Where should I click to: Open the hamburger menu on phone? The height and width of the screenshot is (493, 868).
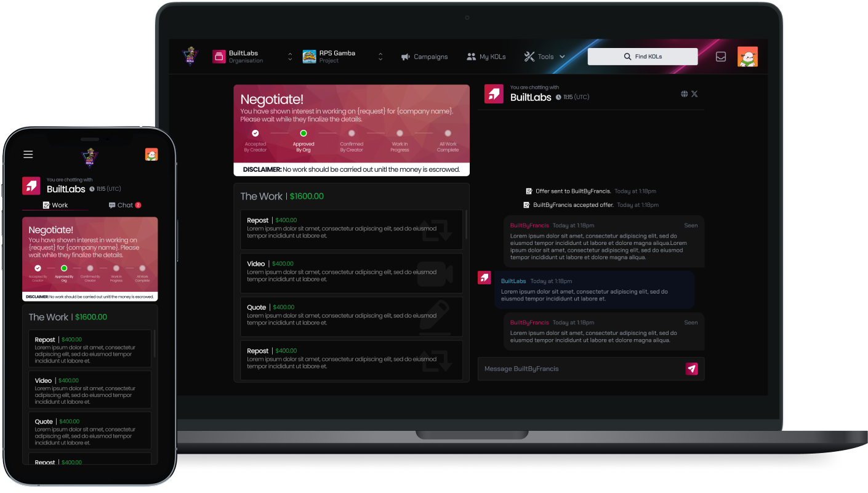tap(28, 154)
